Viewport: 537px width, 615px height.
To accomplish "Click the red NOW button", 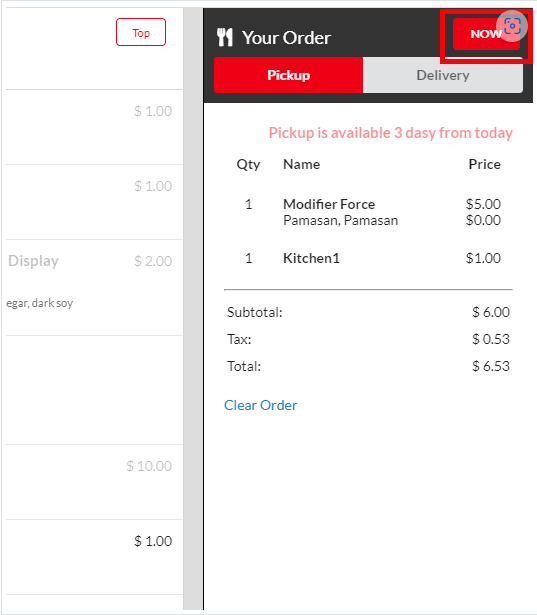I will [486, 34].
